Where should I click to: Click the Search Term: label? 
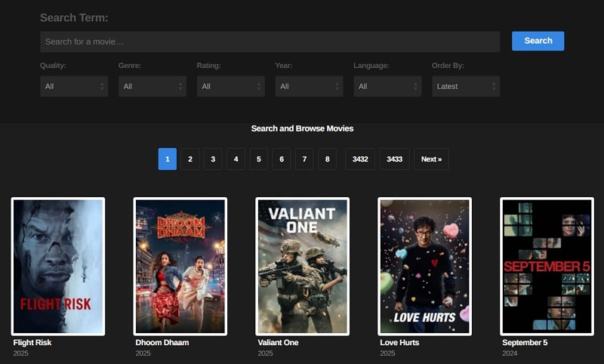(x=74, y=17)
